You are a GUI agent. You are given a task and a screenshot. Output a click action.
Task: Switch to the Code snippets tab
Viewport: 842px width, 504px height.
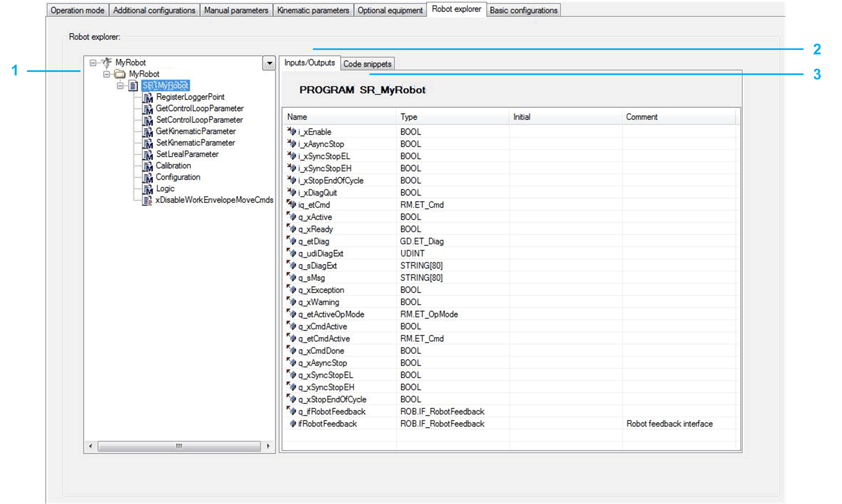pyautogui.click(x=367, y=64)
